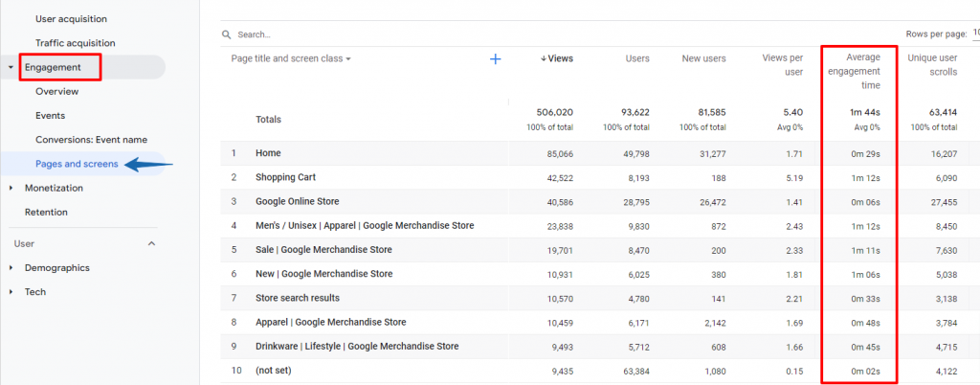Click Totals label in table
Screen dimensions: 980x385
click(268, 120)
